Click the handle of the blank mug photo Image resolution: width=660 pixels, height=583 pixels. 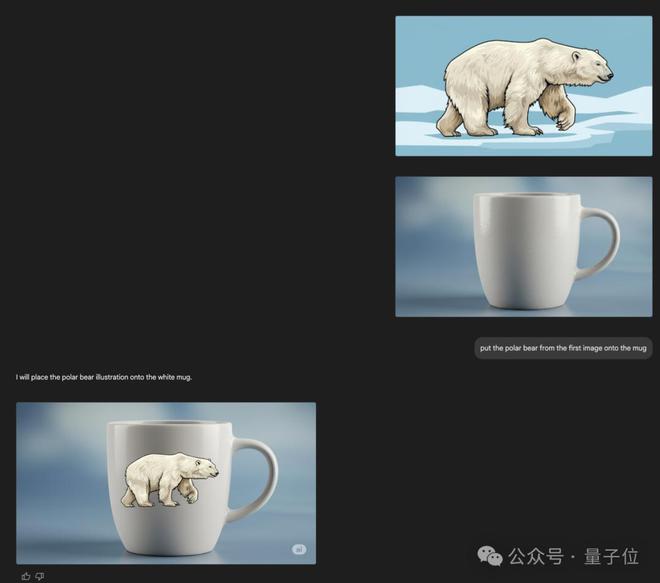point(599,243)
